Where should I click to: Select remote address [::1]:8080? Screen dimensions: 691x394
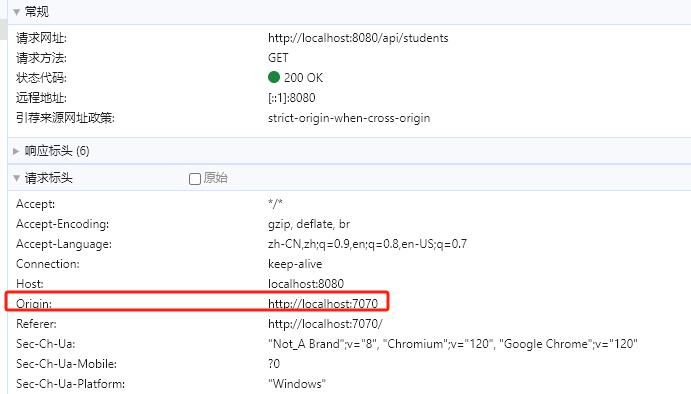(x=292, y=98)
